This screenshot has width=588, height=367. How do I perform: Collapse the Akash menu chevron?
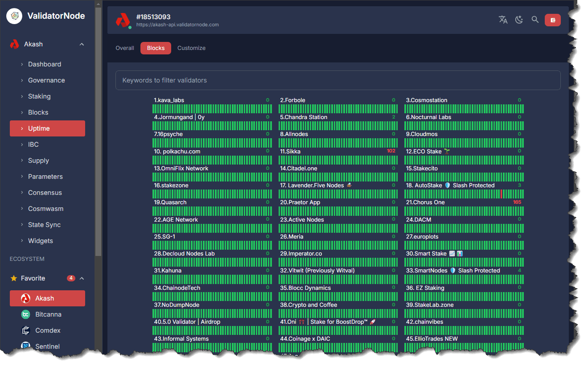82,44
